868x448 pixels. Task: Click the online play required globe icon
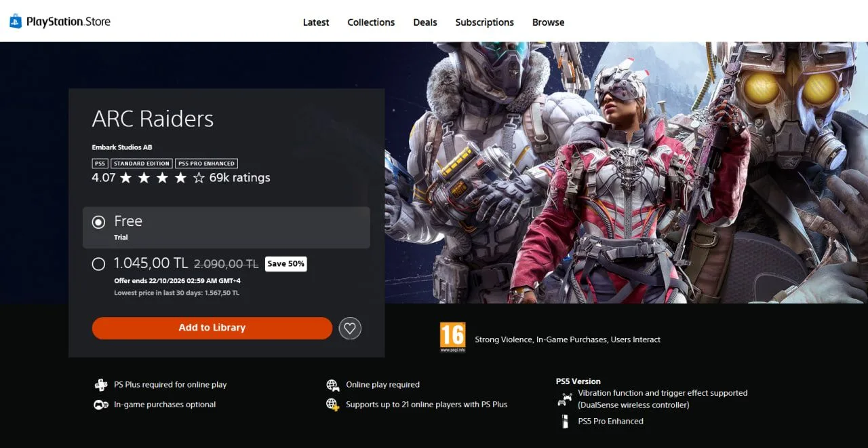(x=332, y=385)
